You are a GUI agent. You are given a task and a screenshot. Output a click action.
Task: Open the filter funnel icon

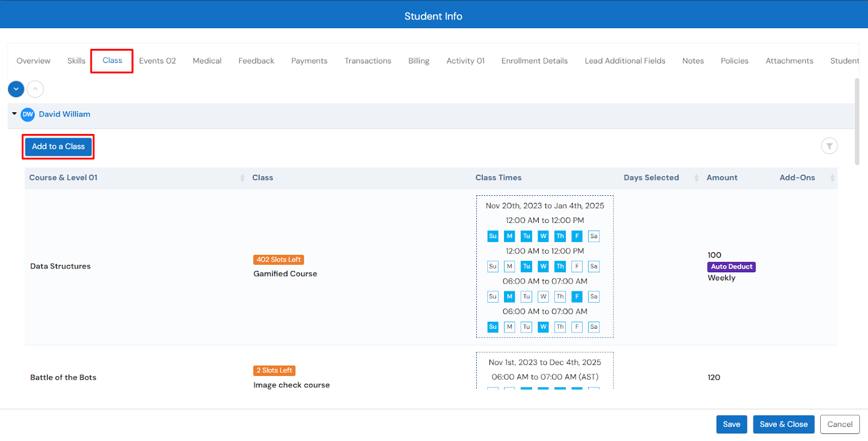829,146
